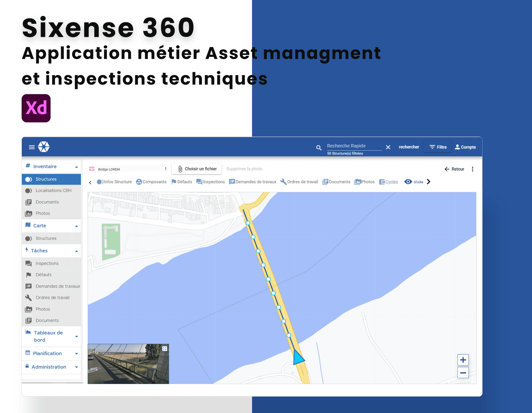Open Ordres de travail in sidebar

point(51,298)
